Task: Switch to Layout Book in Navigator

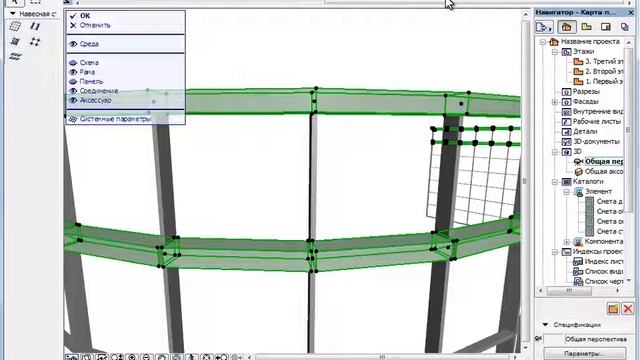Action: point(606,27)
